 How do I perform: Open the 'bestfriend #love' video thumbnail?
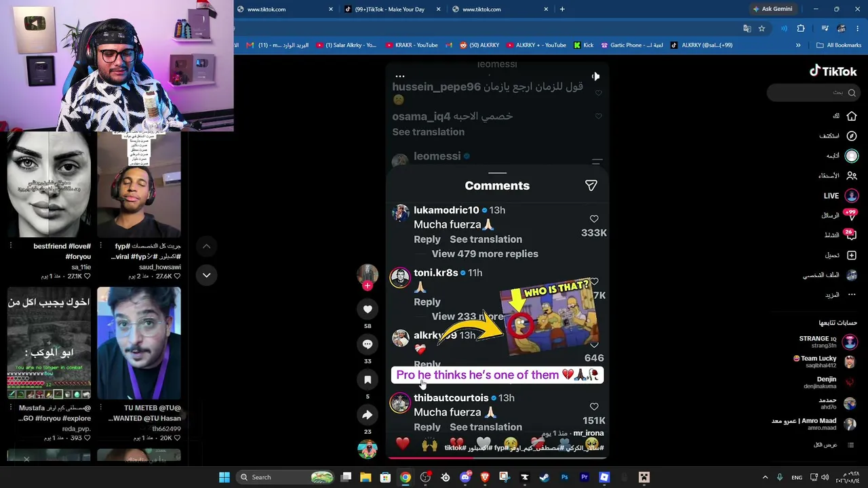click(x=49, y=185)
